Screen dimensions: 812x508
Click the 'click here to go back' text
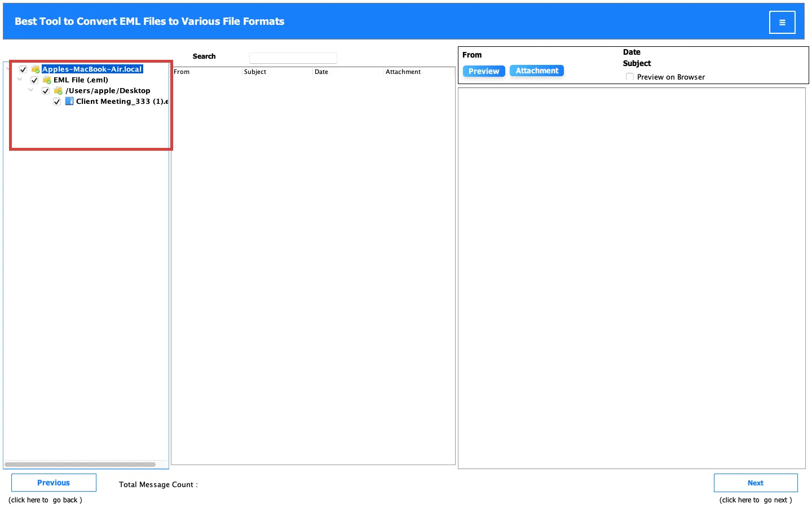tap(45, 500)
